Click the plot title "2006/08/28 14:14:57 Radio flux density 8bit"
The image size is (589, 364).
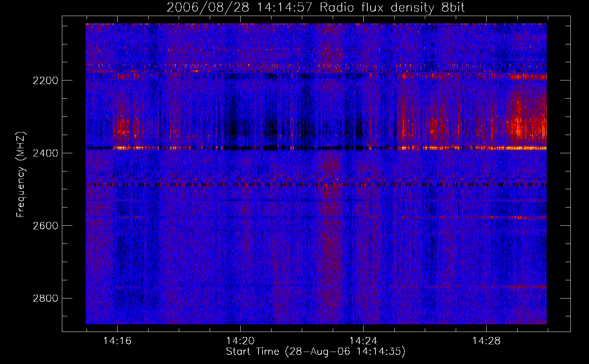point(316,7)
